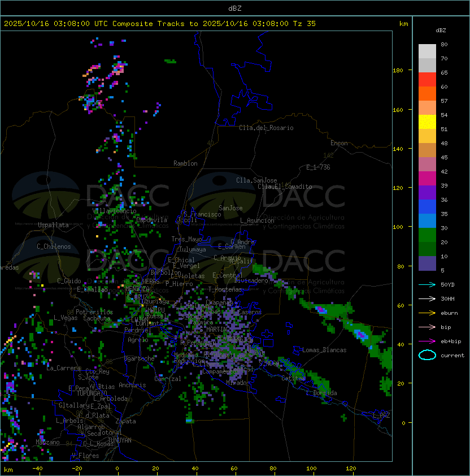This screenshot has height=476, width=470.
Task: Click the tan 45-48 dBZ swatch
Action: [x=427, y=150]
